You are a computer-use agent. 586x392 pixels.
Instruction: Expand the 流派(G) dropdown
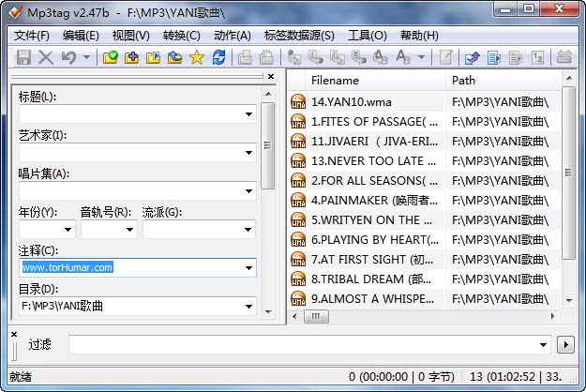(248, 230)
